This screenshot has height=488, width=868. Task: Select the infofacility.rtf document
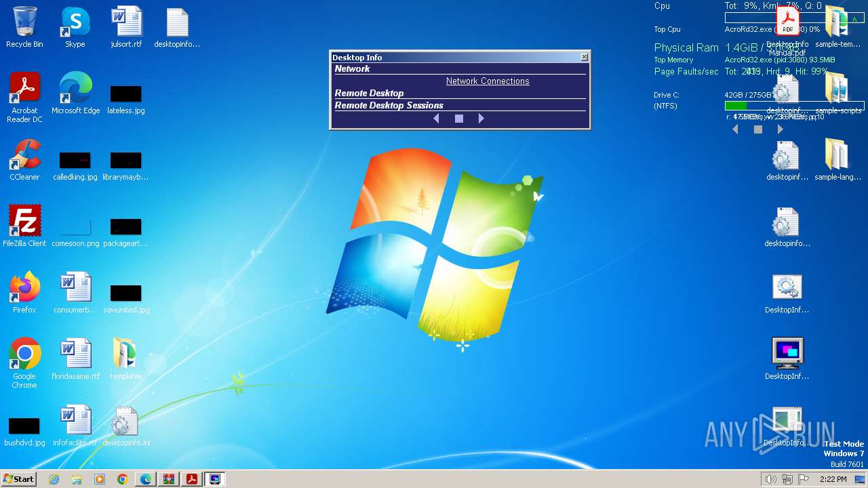(75, 426)
